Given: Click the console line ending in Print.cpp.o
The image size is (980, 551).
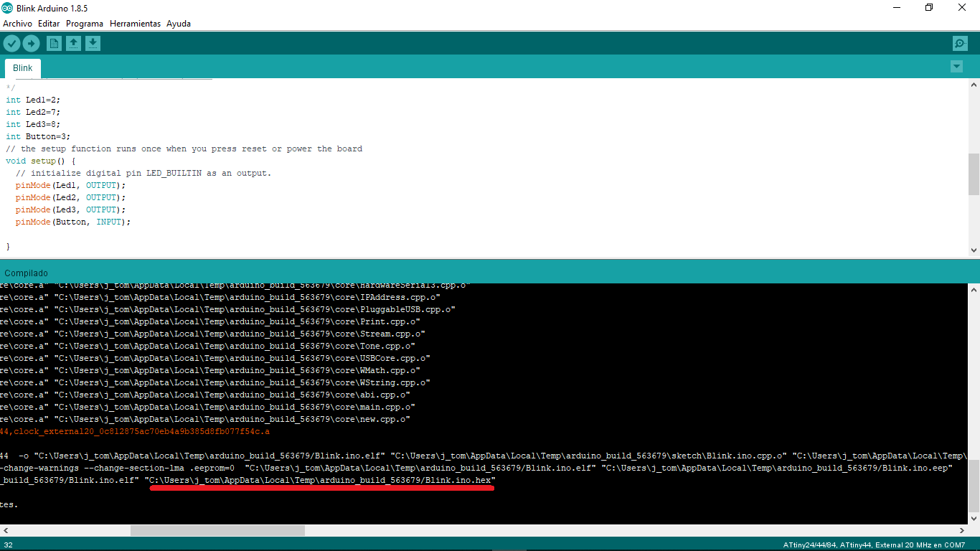Looking at the screenshot, I should coord(210,322).
